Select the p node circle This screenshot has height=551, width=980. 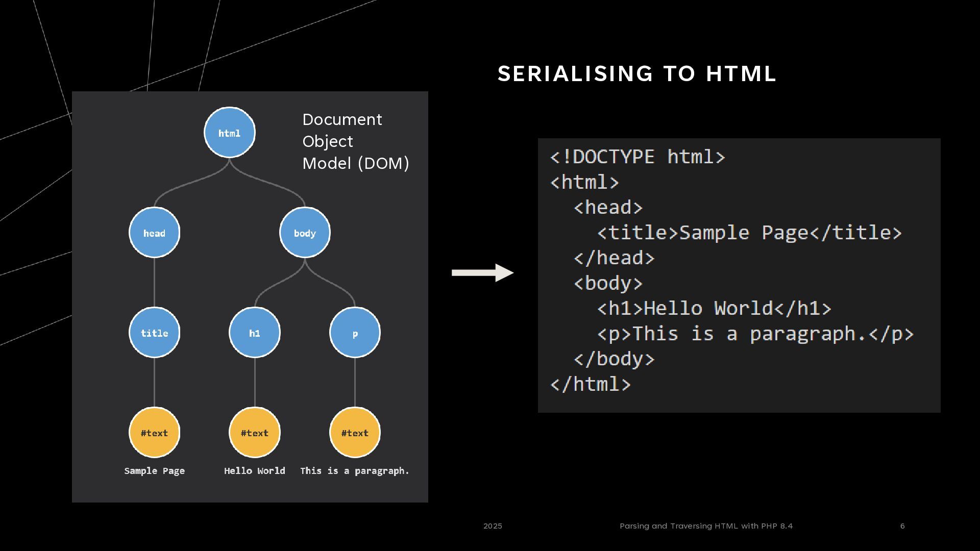pos(355,333)
